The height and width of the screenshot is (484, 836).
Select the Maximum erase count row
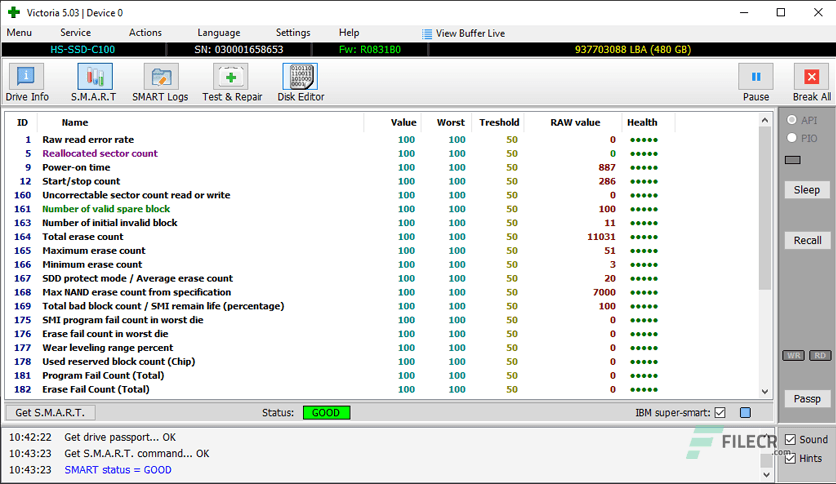pos(381,251)
